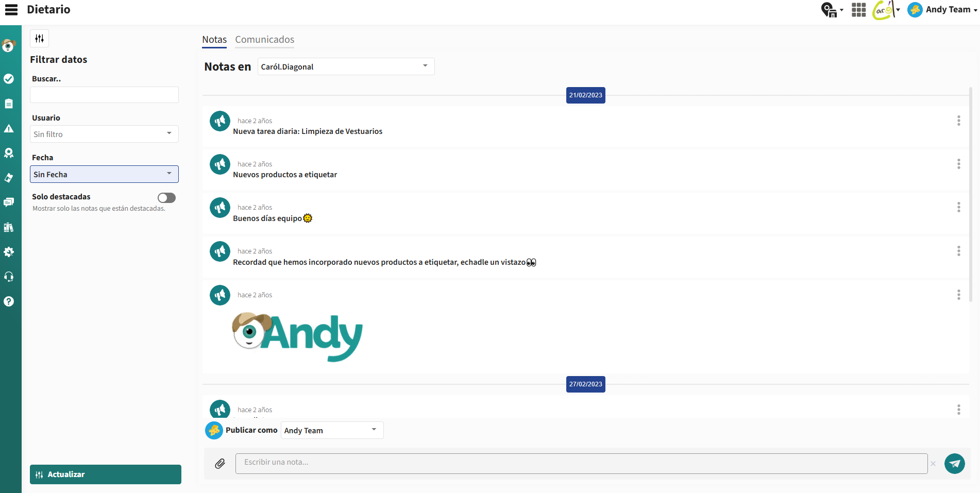The image size is (980, 493).
Task: Open options menu for the 27/02/2023 note
Action: (x=958, y=410)
